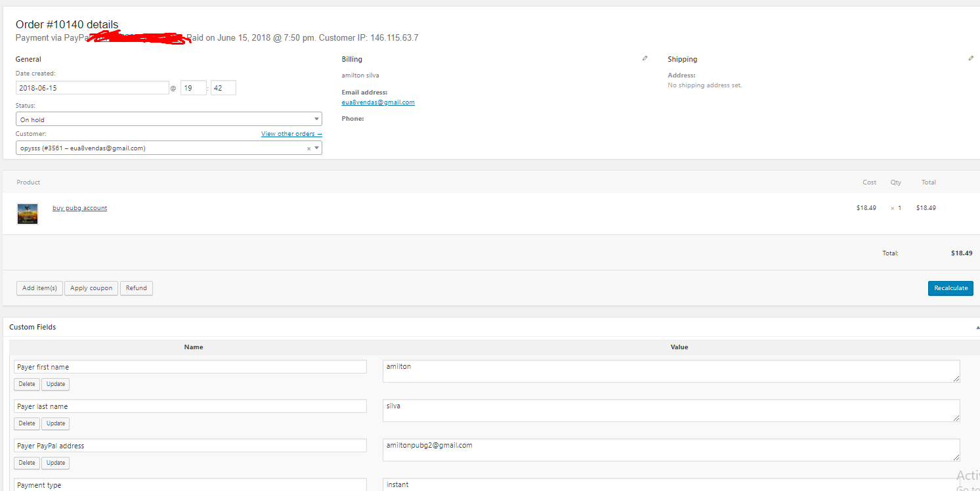
Task: Click the value field containing silva
Action: click(x=671, y=410)
